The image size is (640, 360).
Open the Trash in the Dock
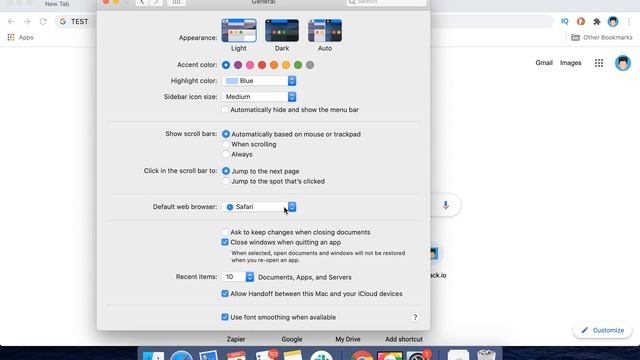coord(486,355)
